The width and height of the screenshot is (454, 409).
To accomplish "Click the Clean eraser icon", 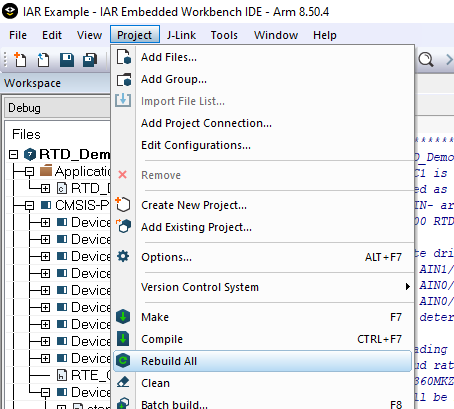I will tap(123, 382).
